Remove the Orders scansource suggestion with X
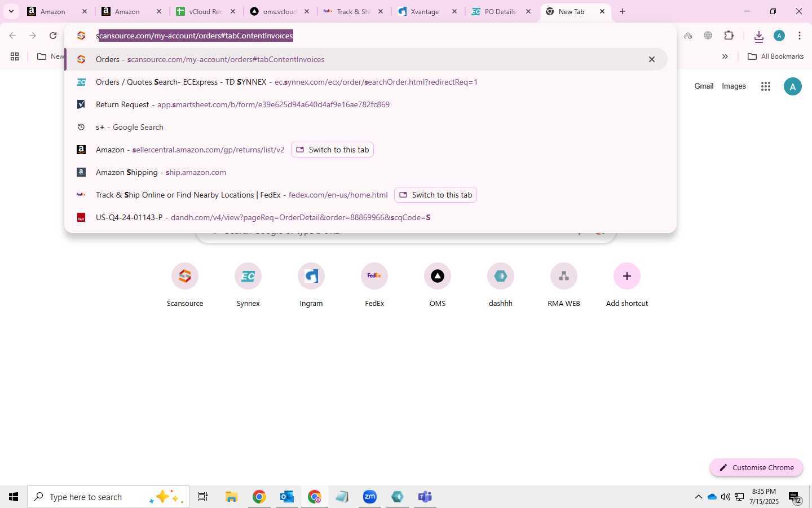The image size is (812, 508). [x=651, y=59]
